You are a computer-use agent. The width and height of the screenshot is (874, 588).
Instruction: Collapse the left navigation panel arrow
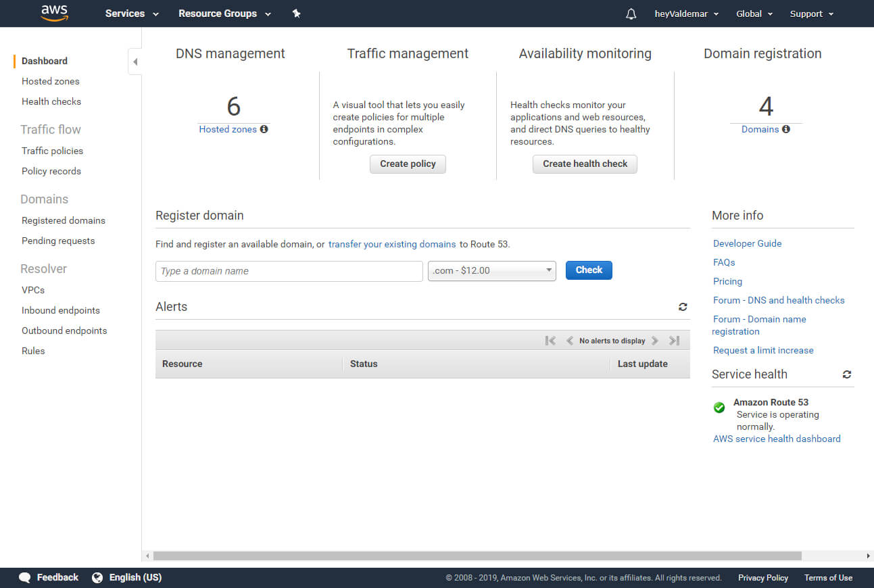tap(135, 62)
